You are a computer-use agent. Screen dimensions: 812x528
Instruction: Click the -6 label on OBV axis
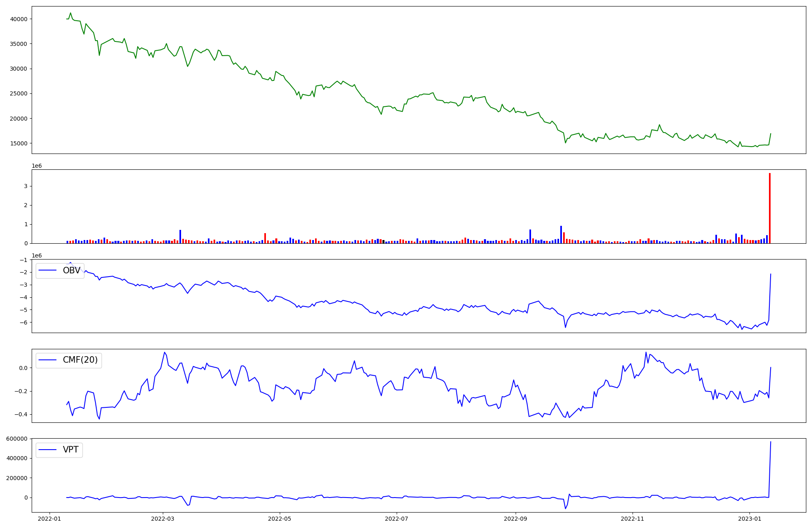(23, 322)
